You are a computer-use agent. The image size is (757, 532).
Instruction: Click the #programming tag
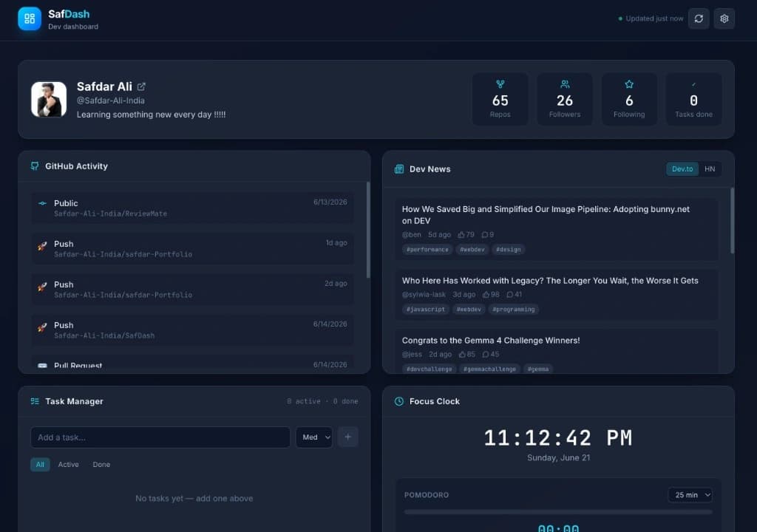click(x=514, y=310)
